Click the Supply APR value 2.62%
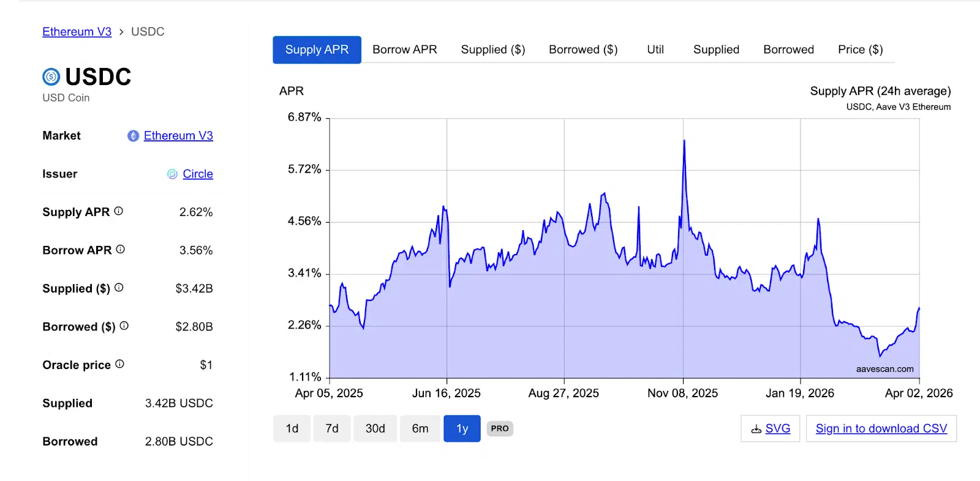 (196, 212)
